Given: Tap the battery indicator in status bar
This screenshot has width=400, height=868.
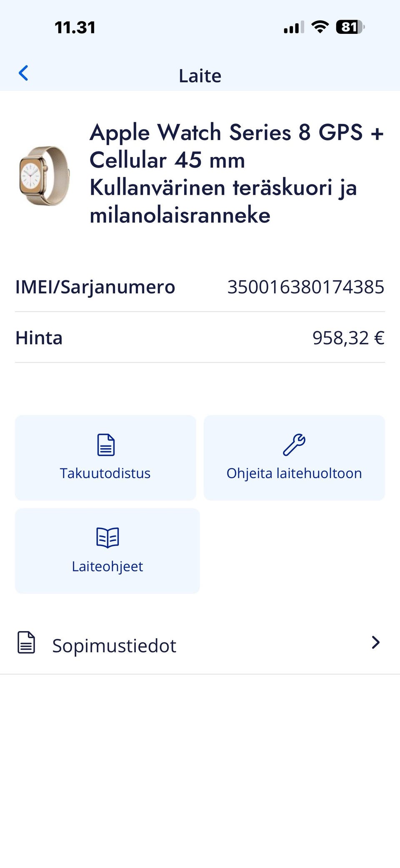Looking at the screenshot, I should pyautogui.click(x=350, y=28).
